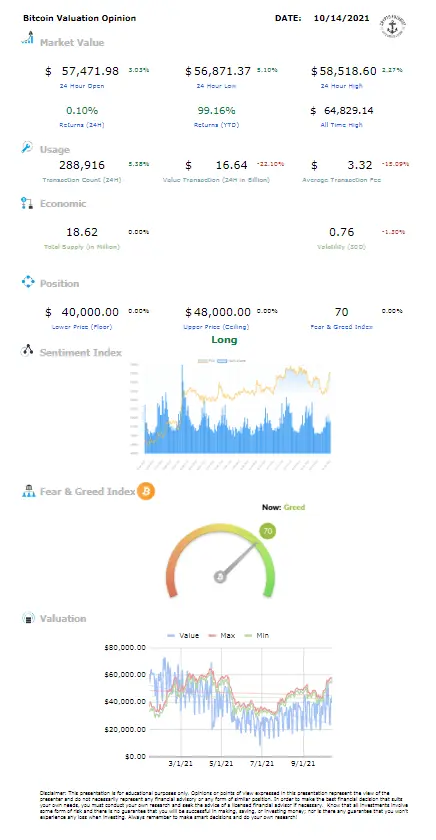This screenshot has width=436, height=840.
Task: Click the 24 Hour Open label
Action: (x=82, y=86)
